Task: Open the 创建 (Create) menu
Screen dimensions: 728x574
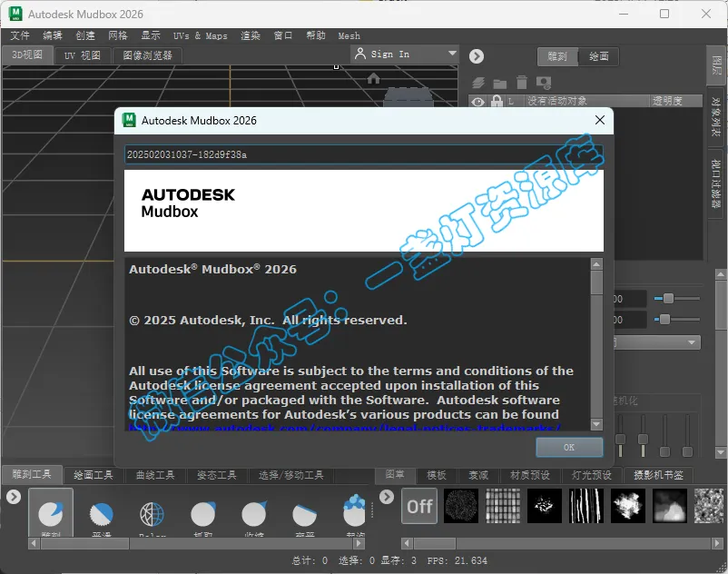Action: pyautogui.click(x=85, y=35)
